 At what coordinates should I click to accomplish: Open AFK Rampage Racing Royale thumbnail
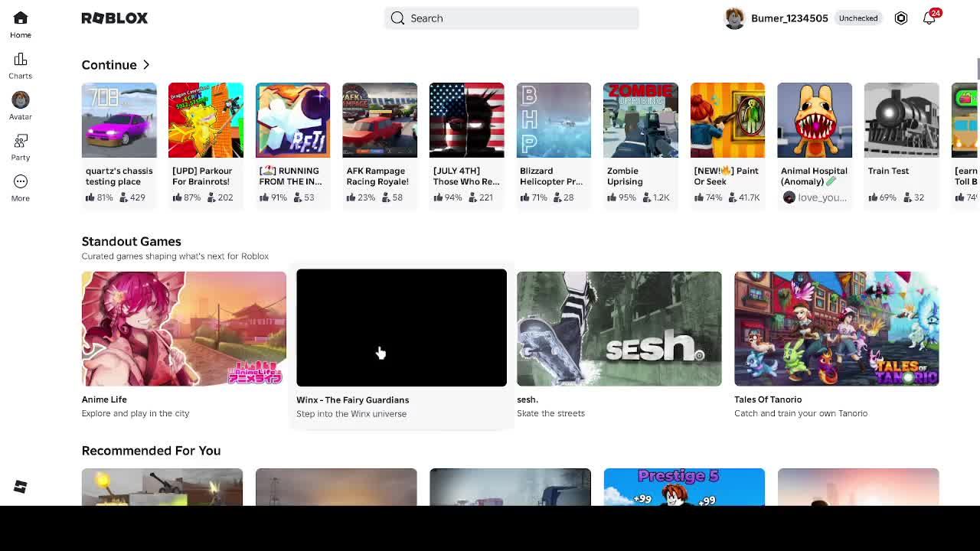point(380,120)
